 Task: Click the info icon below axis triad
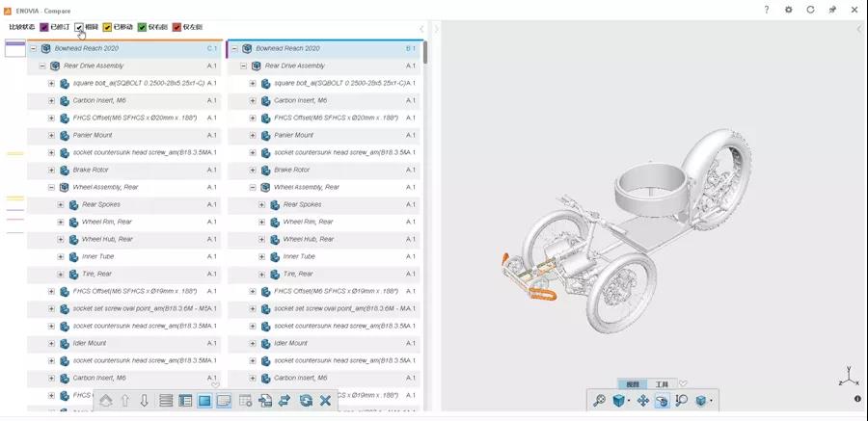pos(857,398)
